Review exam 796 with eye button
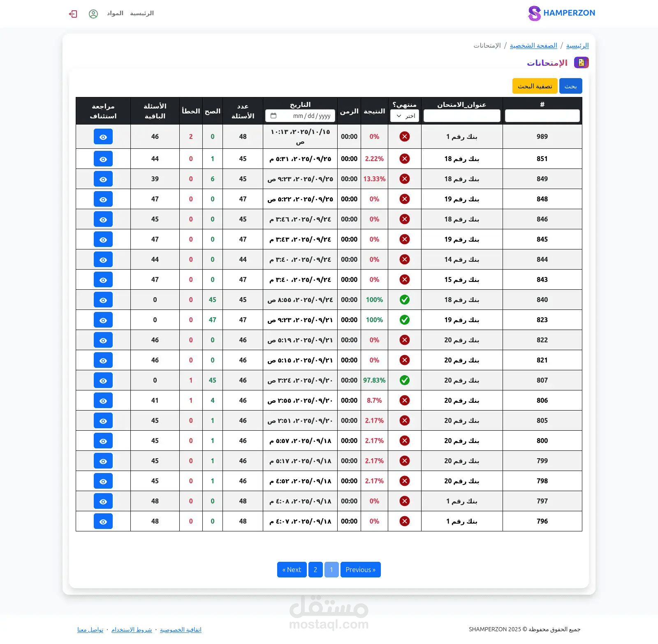Image resolution: width=658 pixels, height=644 pixels. point(103,522)
